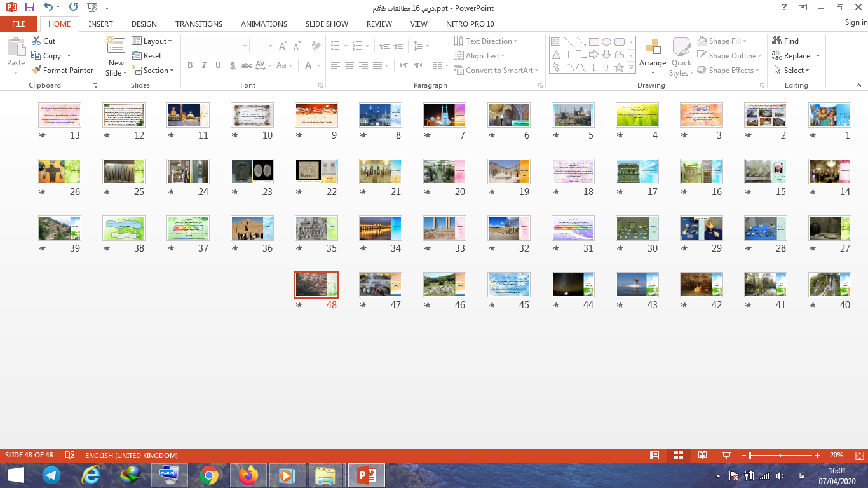Screen dimensions: 868x488
Task: Open the Section dropdown menu
Action: 153,71
